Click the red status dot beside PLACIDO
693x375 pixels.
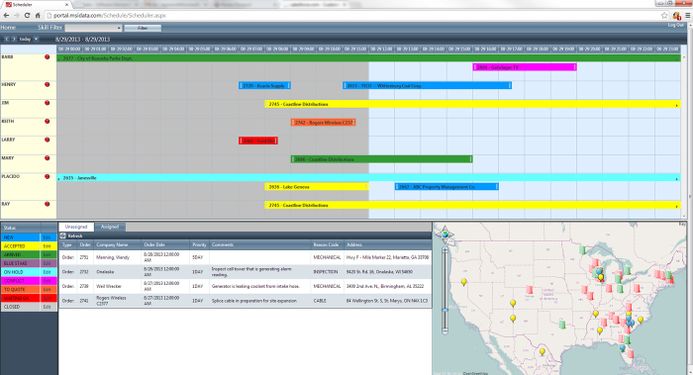tap(47, 176)
